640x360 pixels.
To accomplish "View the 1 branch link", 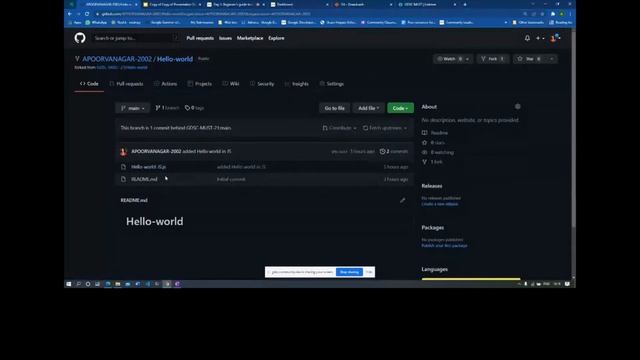I will [x=167, y=108].
